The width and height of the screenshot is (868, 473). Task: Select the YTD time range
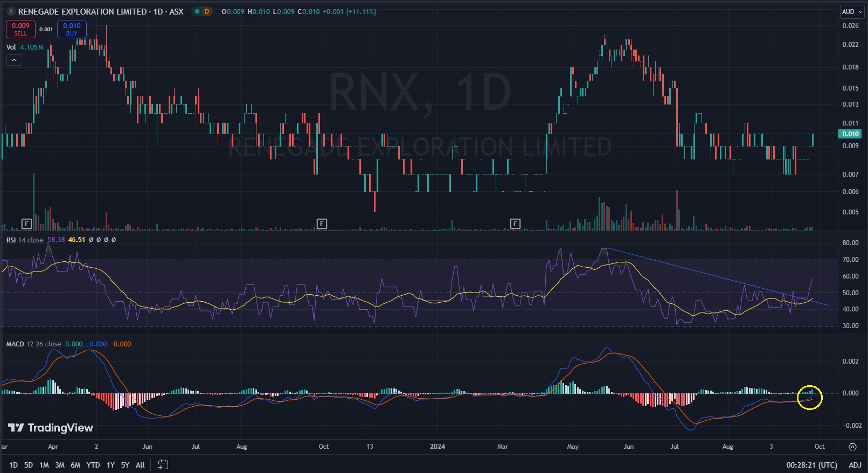click(93, 465)
